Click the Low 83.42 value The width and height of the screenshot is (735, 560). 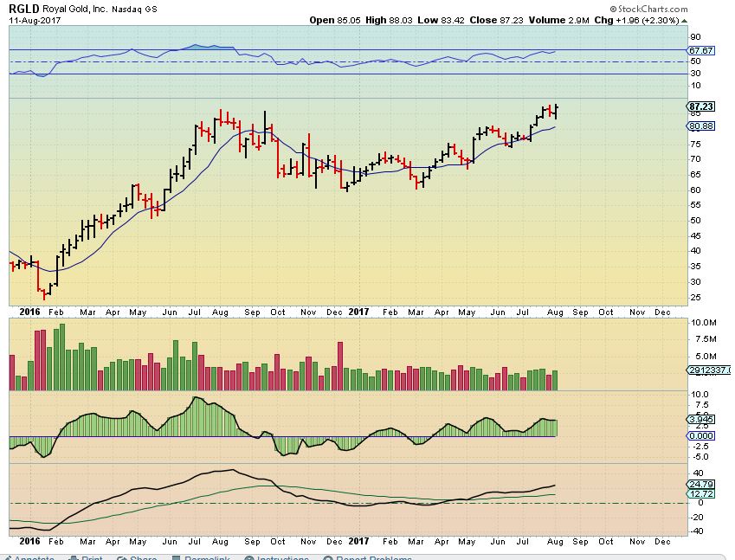point(441,20)
